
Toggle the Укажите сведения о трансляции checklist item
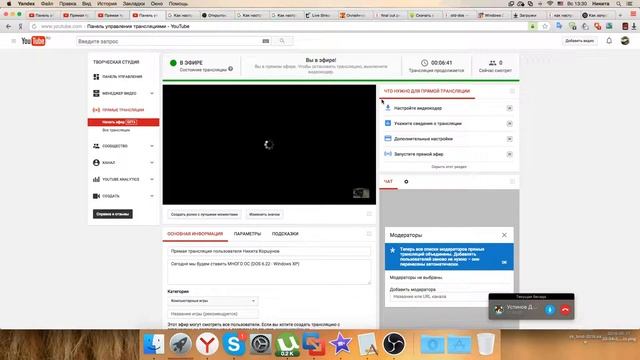(509, 123)
